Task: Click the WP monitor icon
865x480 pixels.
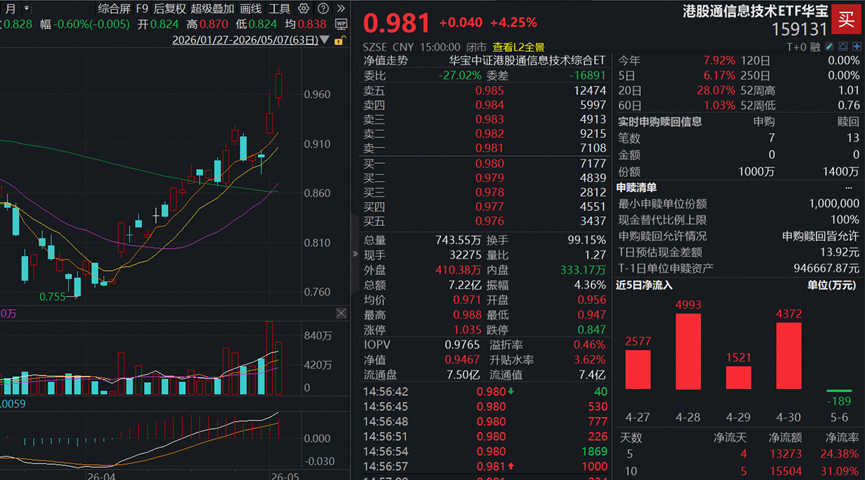Action: (341, 24)
